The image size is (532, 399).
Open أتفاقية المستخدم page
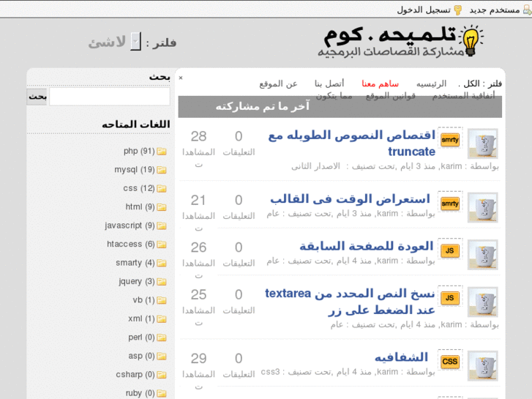coord(463,96)
